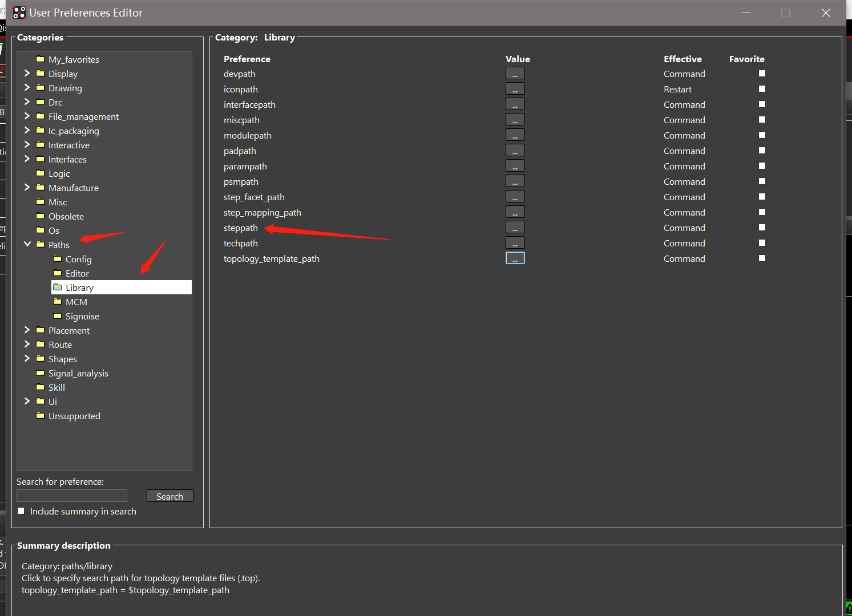
Task: Open the Editor subcategory under Paths
Action: tap(77, 273)
